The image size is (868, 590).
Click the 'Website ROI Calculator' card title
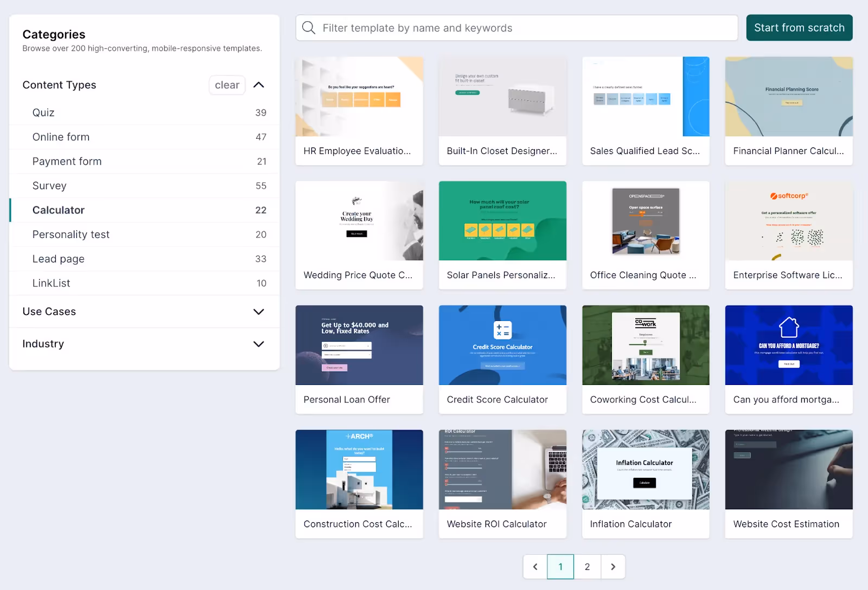(x=496, y=524)
